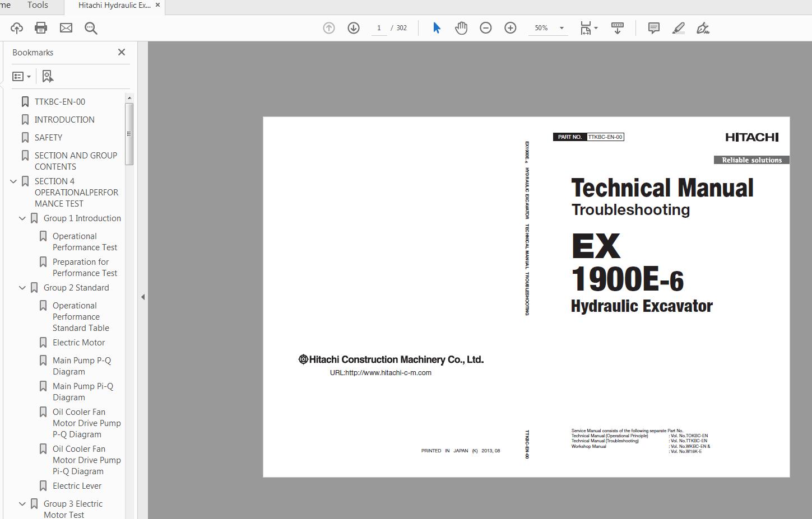Select the Hitachi Hydraulic Ex... document tab
812x519 pixels.
click(114, 5)
